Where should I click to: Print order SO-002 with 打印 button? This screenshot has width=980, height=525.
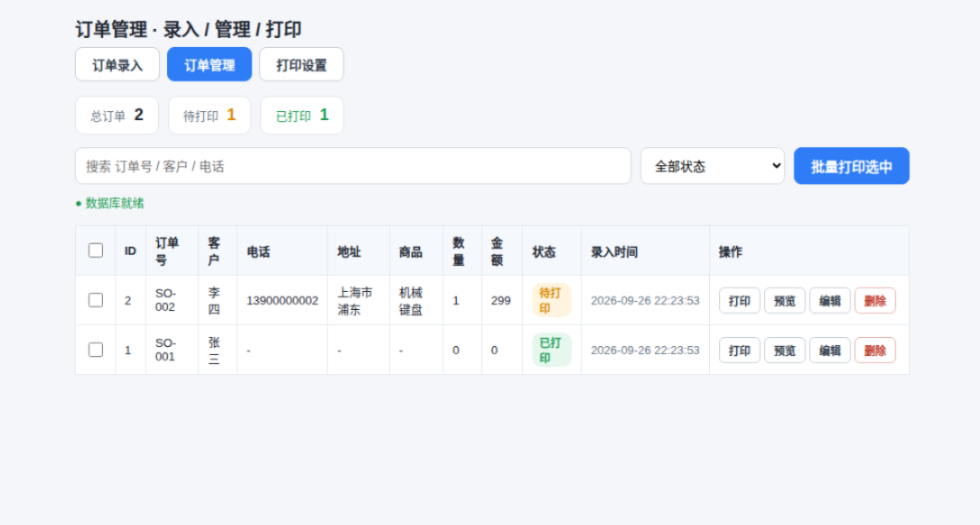pos(740,301)
